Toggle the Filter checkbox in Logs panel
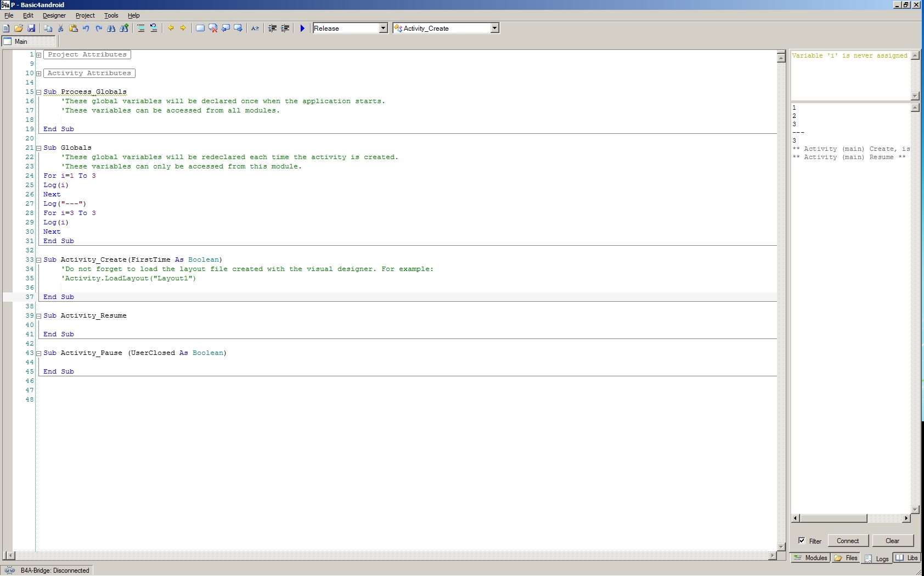The width and height of the screenshot is (924, 576). pyautogui.click(x=802, y=541)
